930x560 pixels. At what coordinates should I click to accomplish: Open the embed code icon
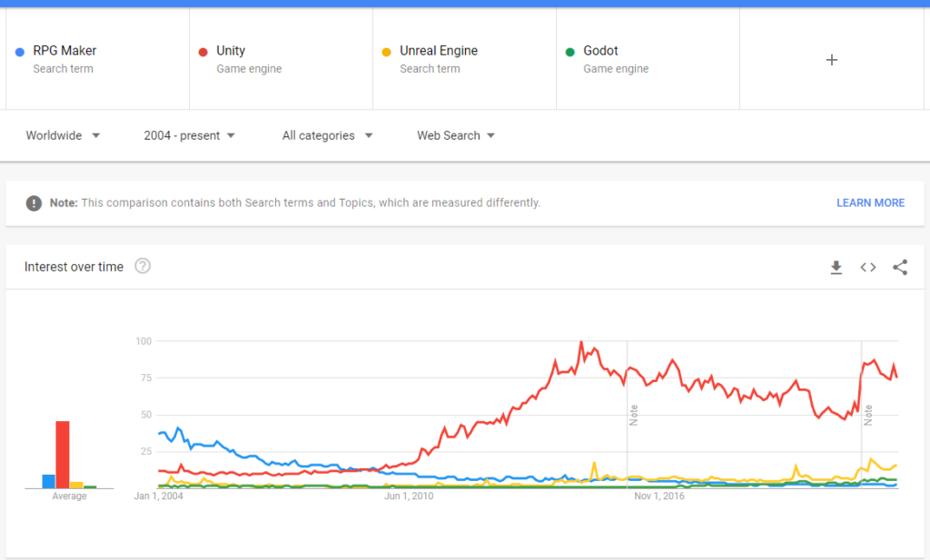click(868, 267)
